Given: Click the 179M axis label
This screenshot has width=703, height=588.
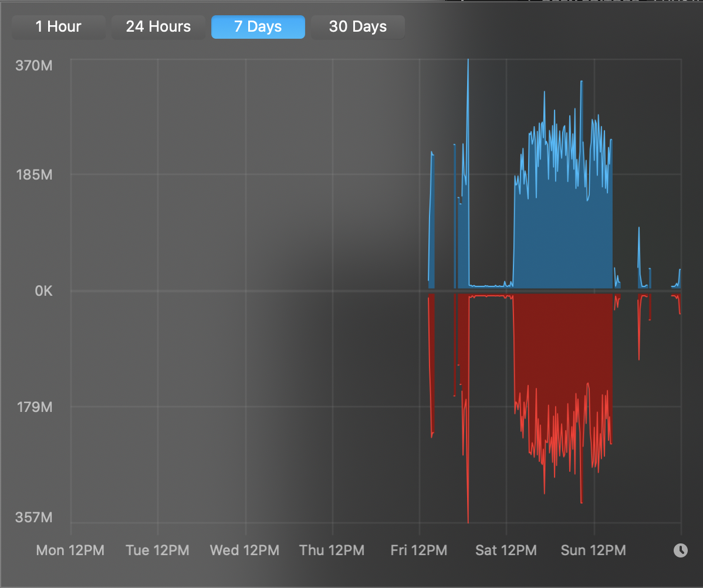Looking at the screenshot, I should (34, 407).
